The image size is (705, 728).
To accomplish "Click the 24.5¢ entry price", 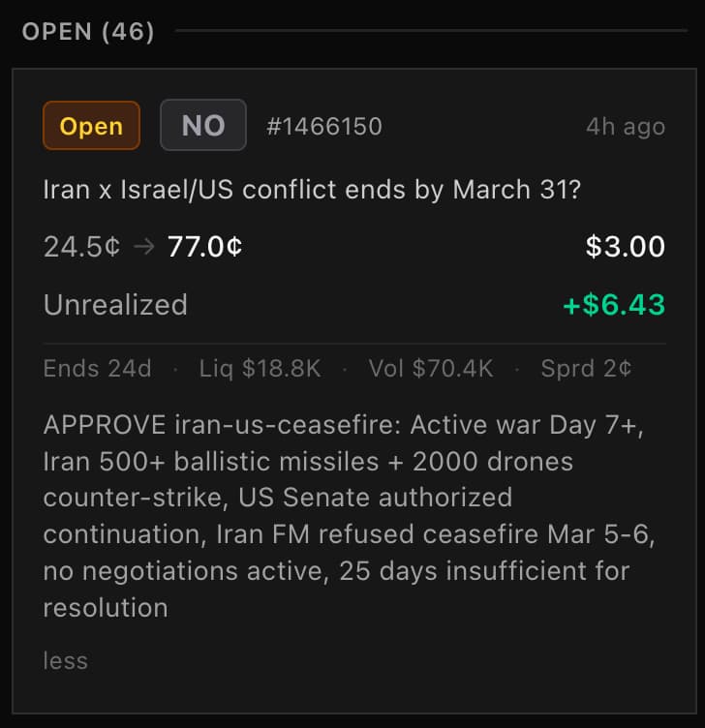I will click(x=81, y=247).
